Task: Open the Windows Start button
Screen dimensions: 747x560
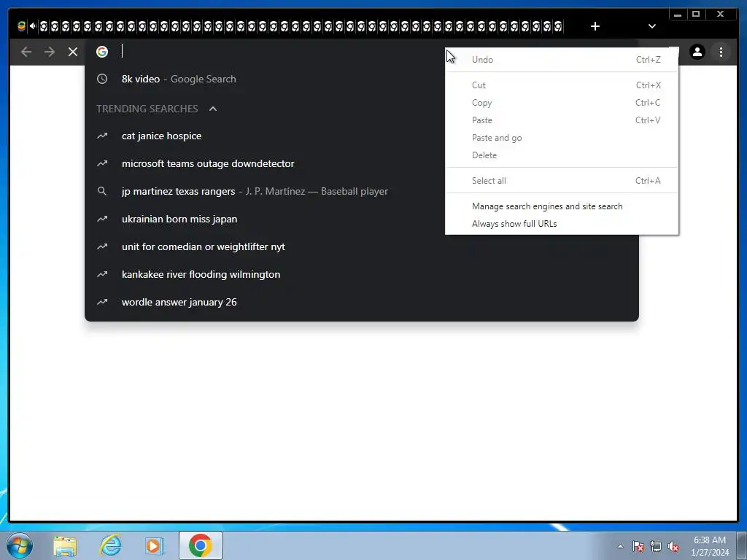Action: [20, 545]
